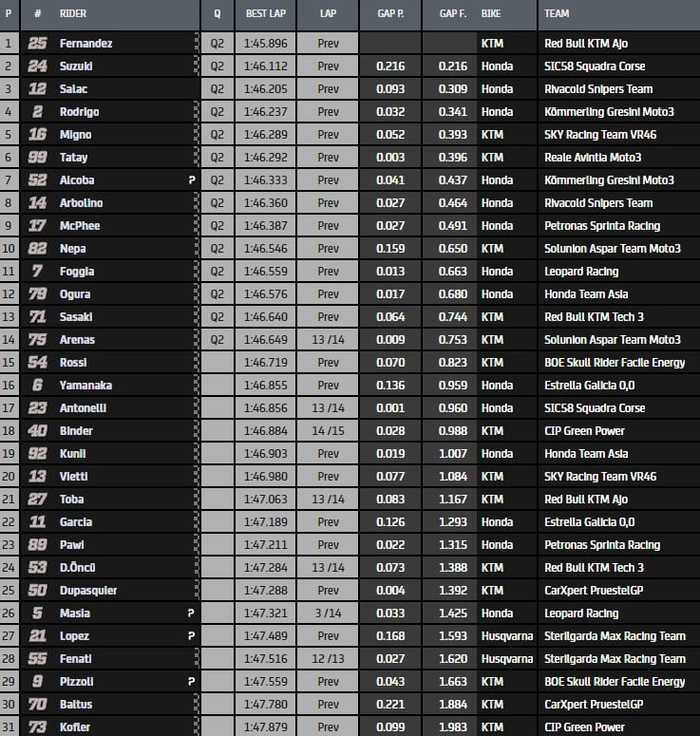Viewport: 700px width, 736px height.
Task: Click Fenati's best lap time 1:47.516
Action: click(x=265, y=659)
